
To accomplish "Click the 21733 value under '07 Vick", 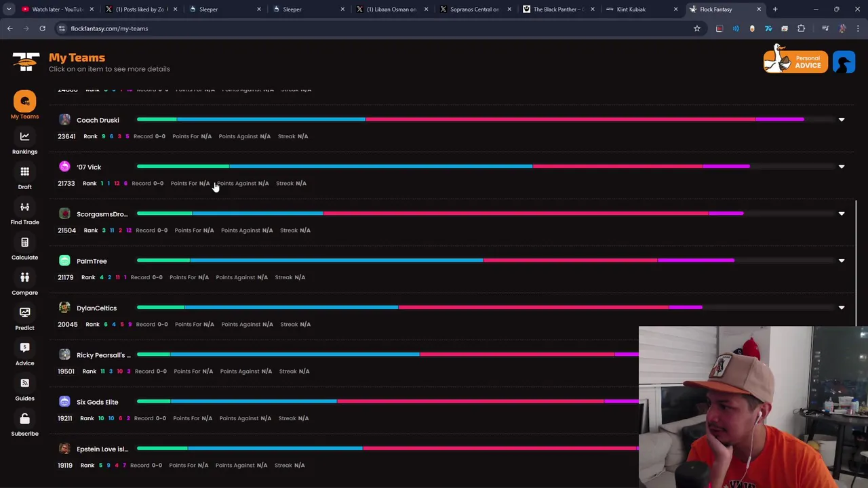I will click(66, 183).
